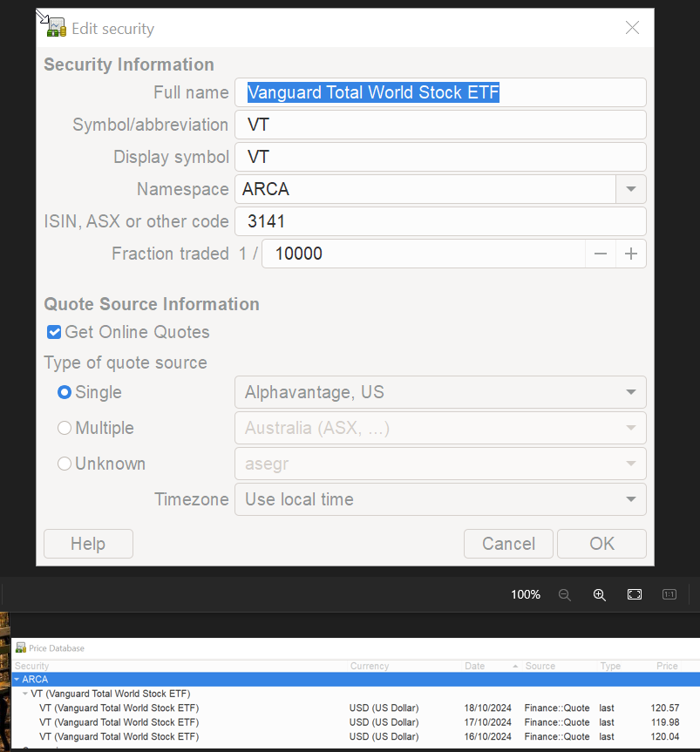Click the Symbol/abbreviation input field
The width and height of the screenshot is (700, 752).
coord(440,125)
